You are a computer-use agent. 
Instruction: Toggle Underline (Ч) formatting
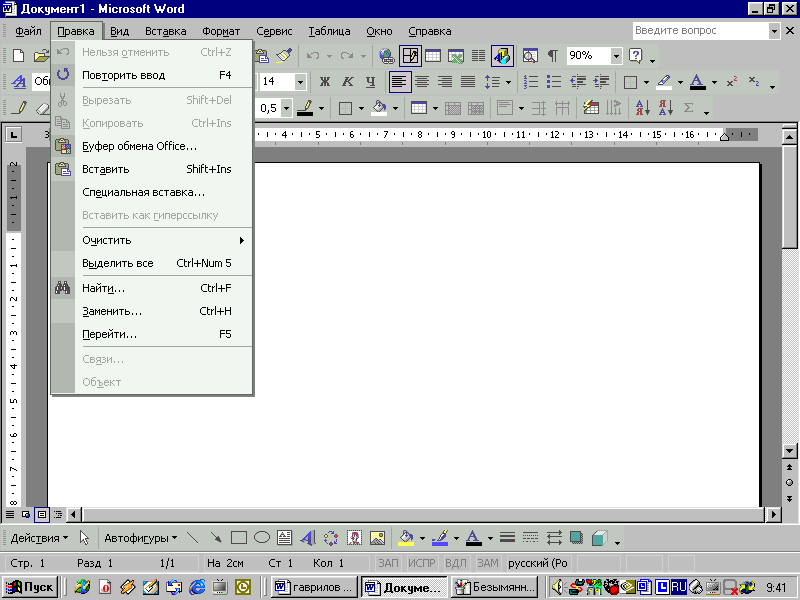pos(370,82)
